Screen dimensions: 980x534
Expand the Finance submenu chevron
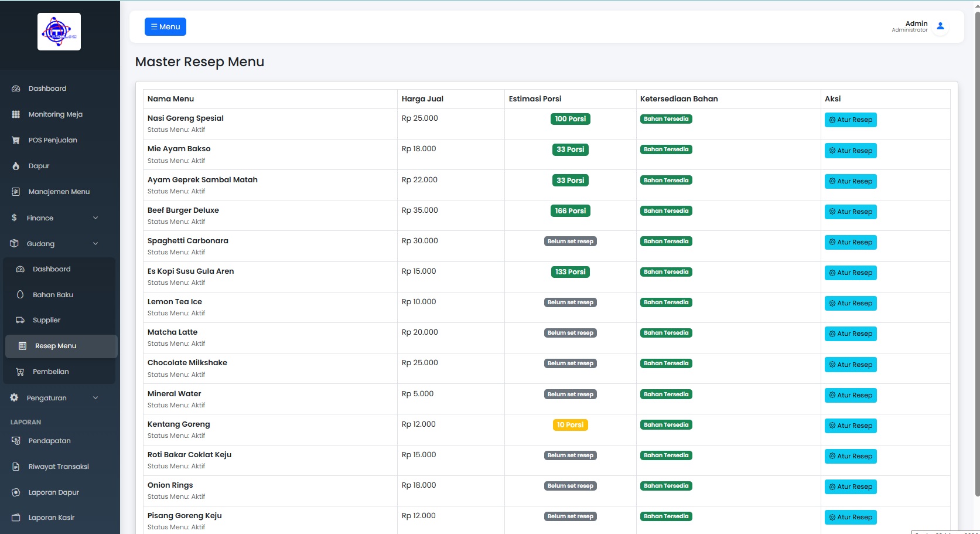click(95, 218)
